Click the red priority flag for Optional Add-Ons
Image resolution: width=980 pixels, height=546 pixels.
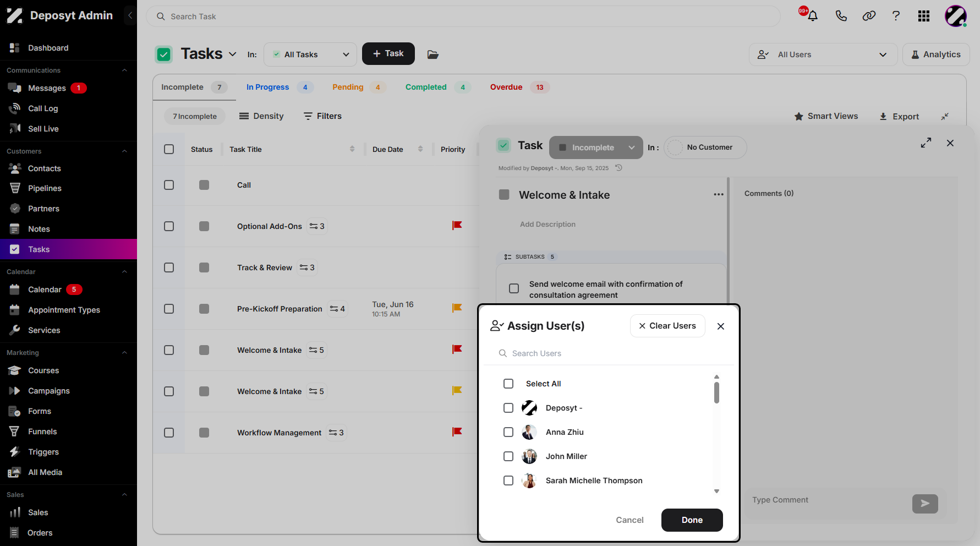tap(457, 226)
